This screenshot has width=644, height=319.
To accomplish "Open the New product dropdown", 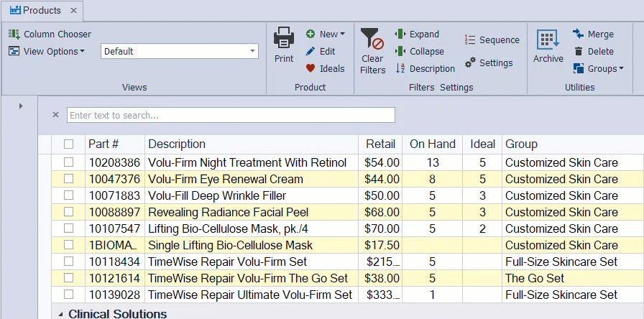I will (x=326, y=34).
